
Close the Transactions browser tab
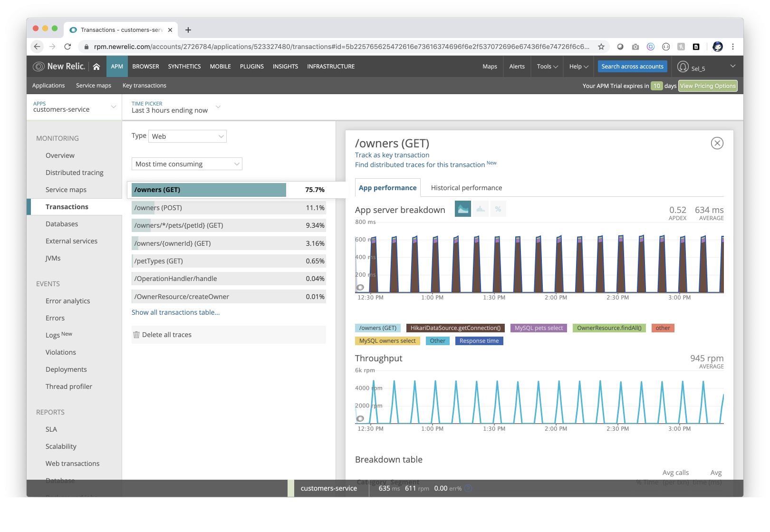pos(170,30)
